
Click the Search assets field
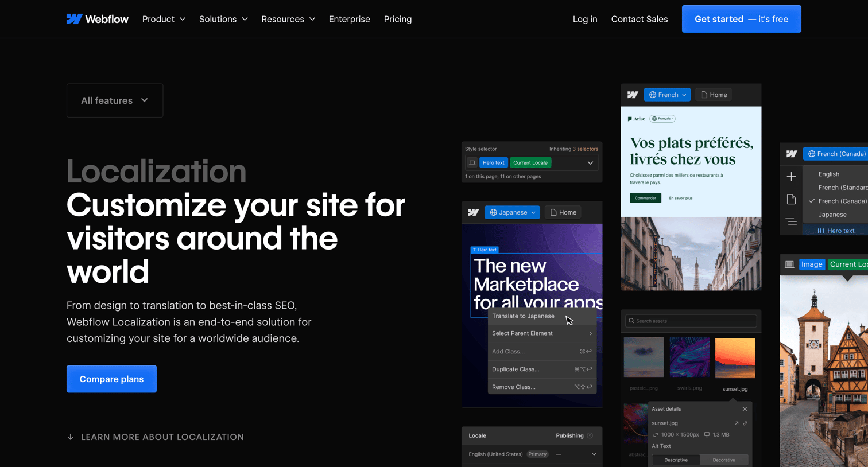coord(691,321)
